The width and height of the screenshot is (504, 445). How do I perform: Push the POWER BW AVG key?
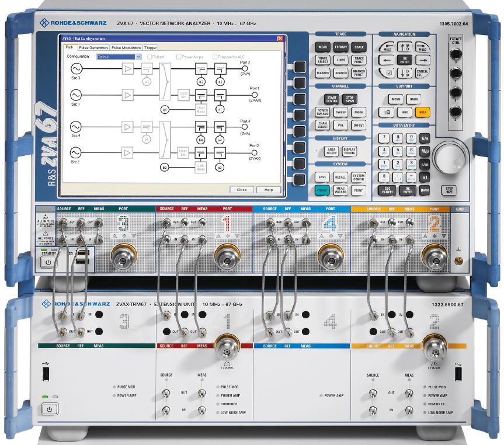pyautogui.click(x=323, y=112)
